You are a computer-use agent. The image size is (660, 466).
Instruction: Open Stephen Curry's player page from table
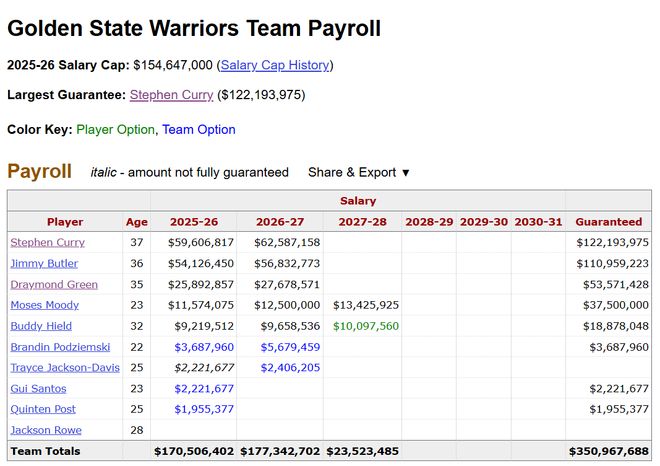coord(48,242)
